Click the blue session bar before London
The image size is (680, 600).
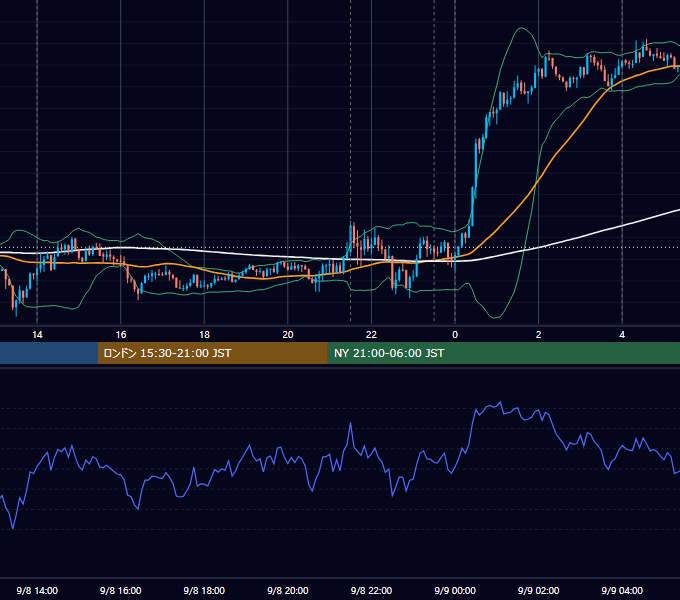pos(49,353)
